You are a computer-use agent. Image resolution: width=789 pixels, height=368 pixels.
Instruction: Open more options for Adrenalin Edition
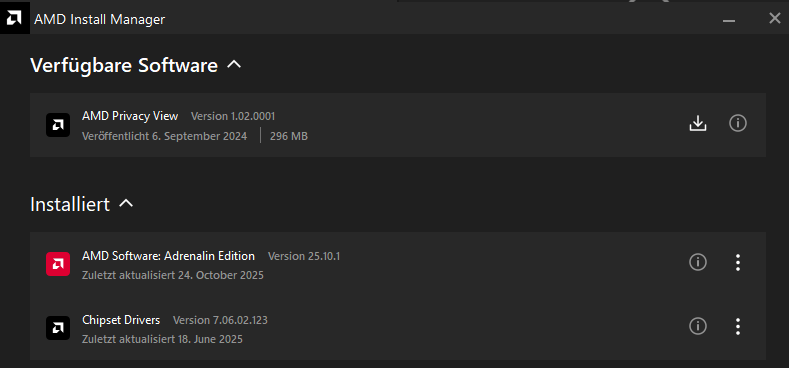(x=738, y=262)
